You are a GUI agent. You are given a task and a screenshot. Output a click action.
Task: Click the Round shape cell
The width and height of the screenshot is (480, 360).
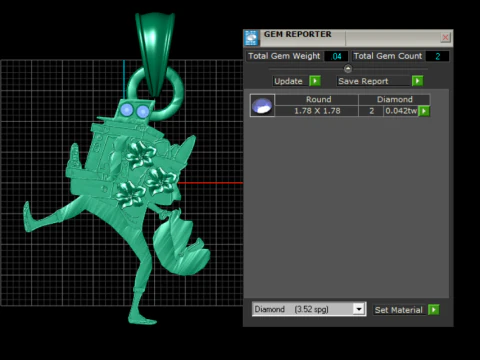(317, 99)
